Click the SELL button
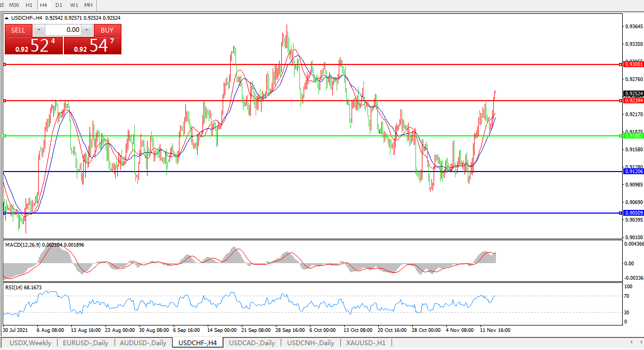The width and height of the screenshot is (644, 350). (x=18, y=30)
